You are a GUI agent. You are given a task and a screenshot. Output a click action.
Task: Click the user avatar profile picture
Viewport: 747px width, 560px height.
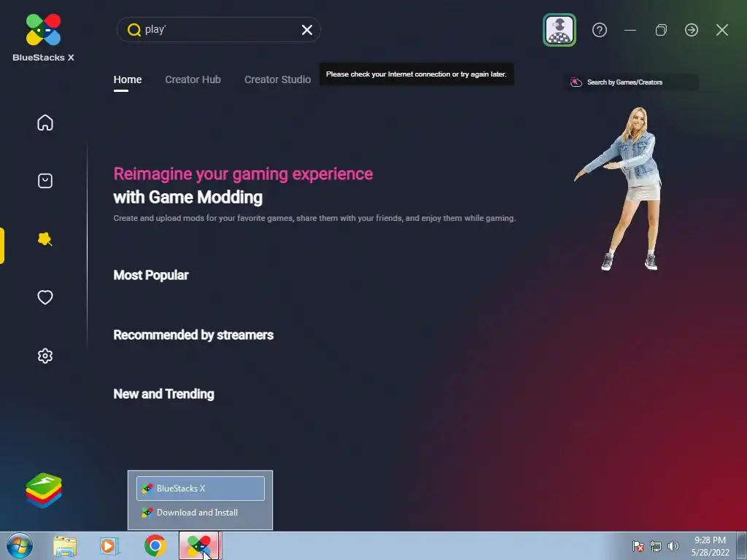[560, 30]
